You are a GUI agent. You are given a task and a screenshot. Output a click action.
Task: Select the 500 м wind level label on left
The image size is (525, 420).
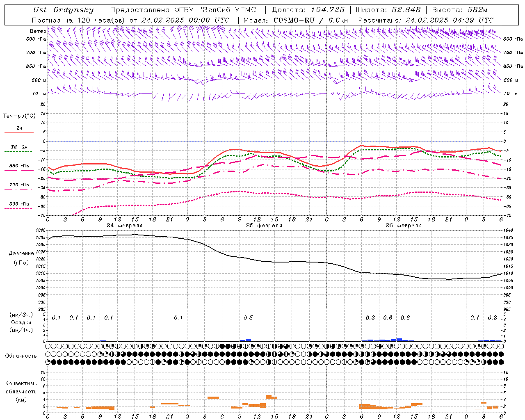coord(39,80)
